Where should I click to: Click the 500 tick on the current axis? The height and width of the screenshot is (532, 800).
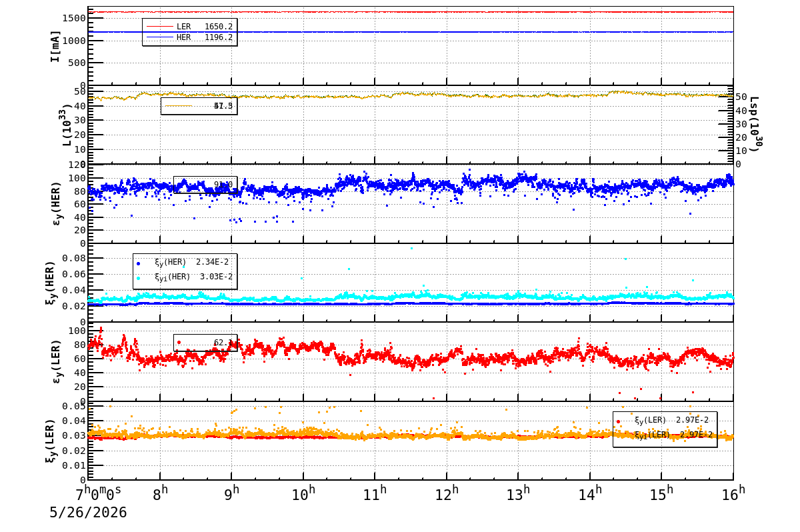(x=77, y=63)
